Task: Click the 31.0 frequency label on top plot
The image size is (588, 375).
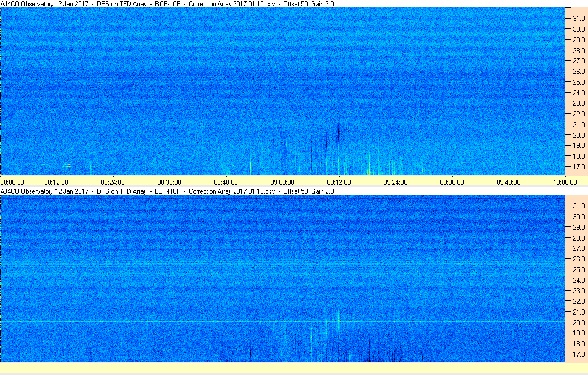Action: [578, 19]
